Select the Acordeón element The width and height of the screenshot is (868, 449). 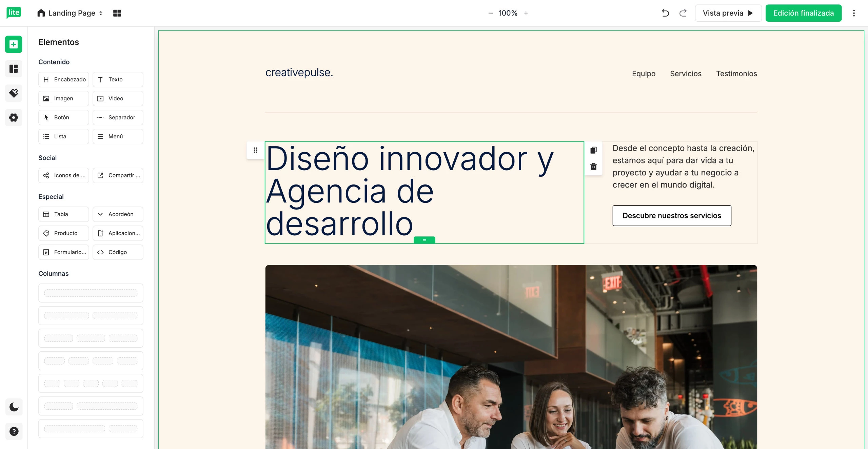click(x=118, y=214)
